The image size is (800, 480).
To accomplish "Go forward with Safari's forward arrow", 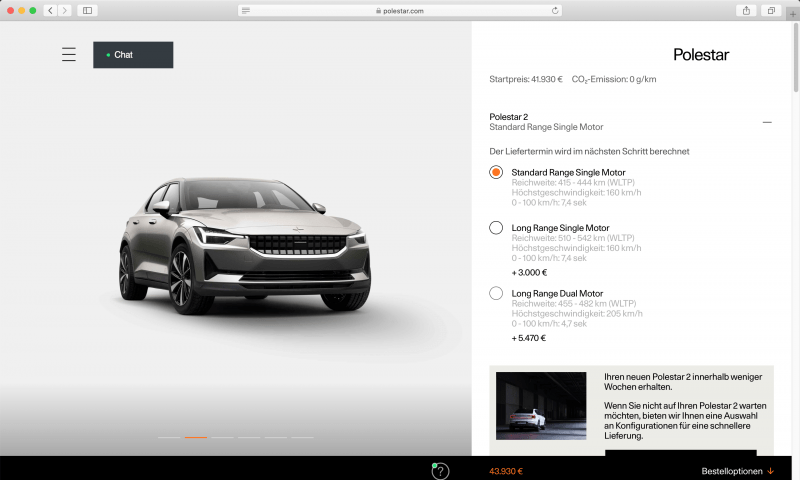I will (x=64, y=10).
